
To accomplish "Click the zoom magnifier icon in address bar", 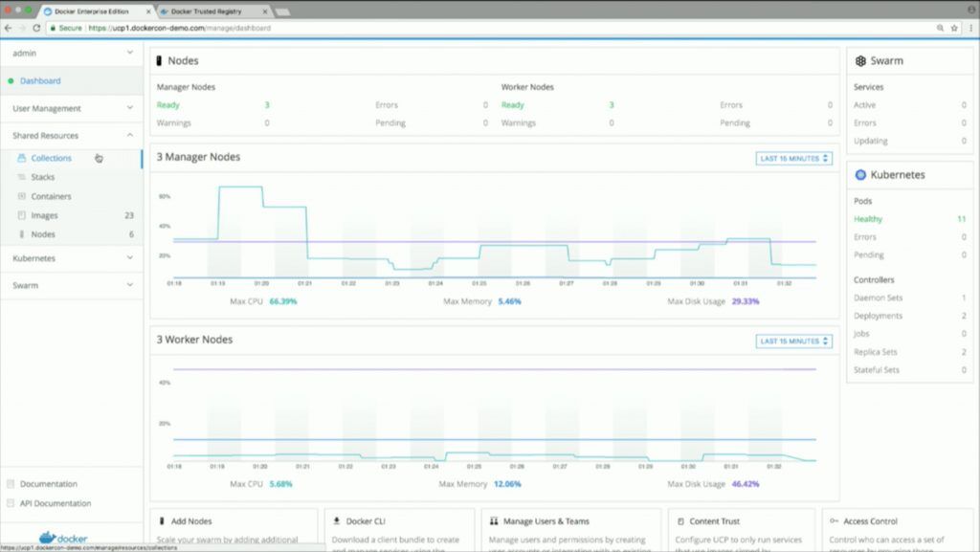I will (940, 28).
